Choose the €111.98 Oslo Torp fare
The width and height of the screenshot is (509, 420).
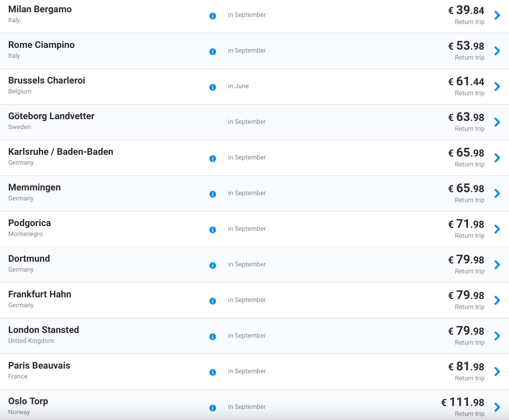tap(463, 402)
